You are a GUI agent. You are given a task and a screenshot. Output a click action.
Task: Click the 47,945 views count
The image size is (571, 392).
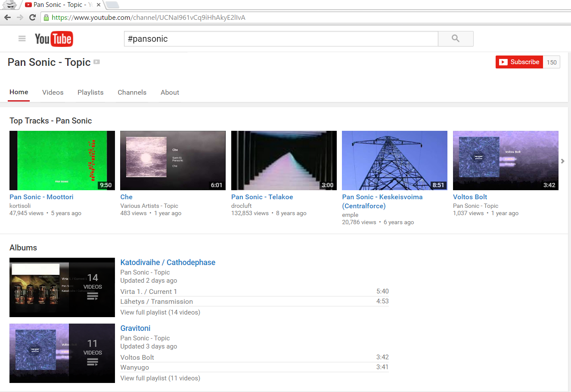point(27,213)
